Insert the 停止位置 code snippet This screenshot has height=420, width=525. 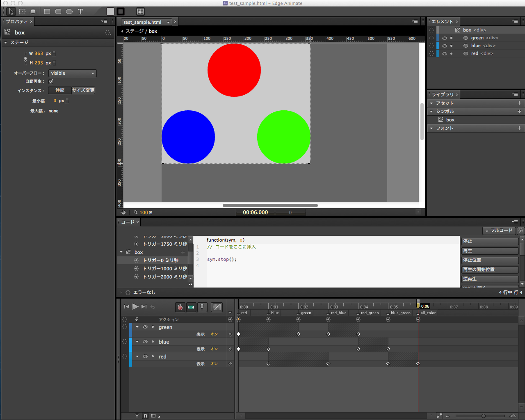(x=490, y=260)
